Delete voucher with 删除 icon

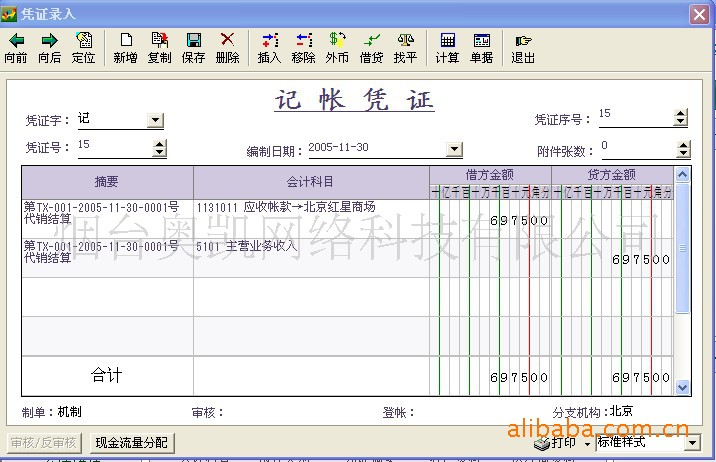coord(227,48)
